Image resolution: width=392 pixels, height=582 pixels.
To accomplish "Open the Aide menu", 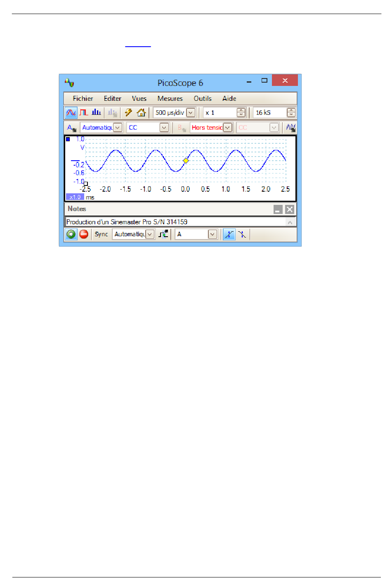I will click(x=229, y=98).
